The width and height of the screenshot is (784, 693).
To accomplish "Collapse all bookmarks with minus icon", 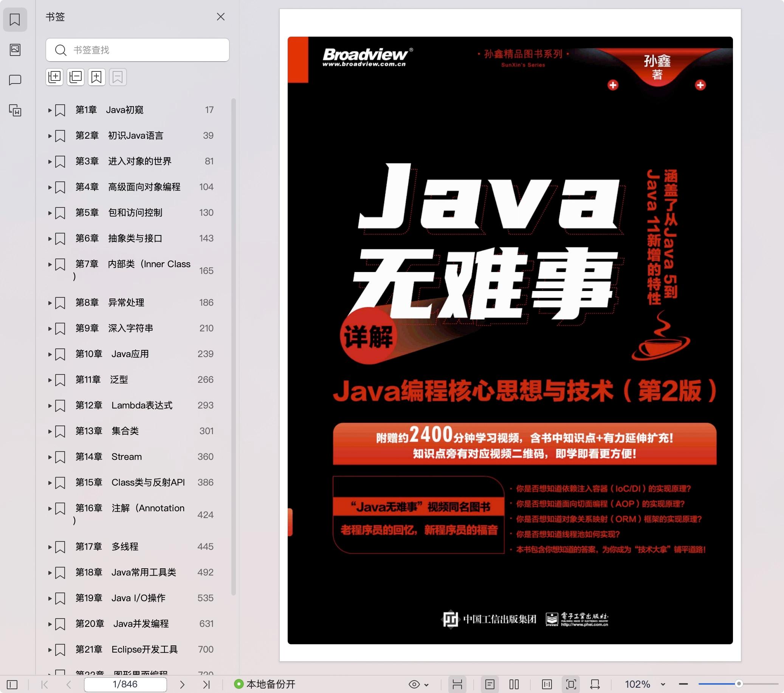I will click(x=76, y=77).
